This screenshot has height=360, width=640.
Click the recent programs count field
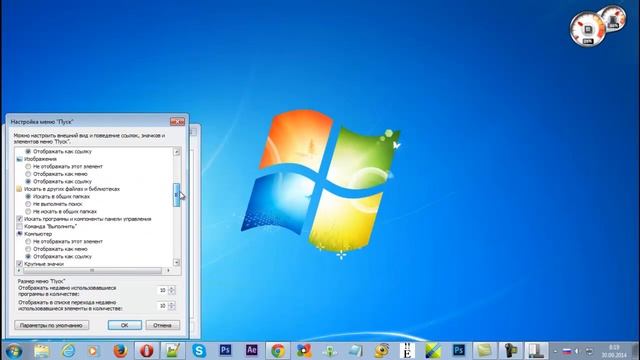click(x=163, y=290)
